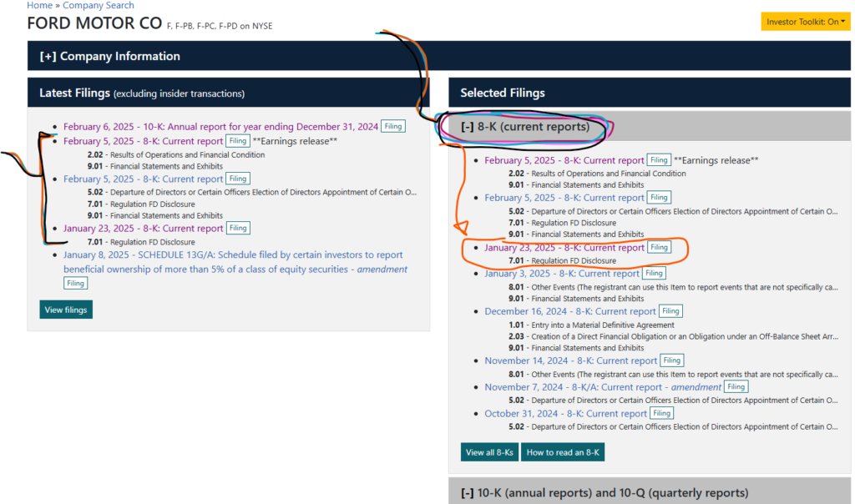The image size is (855, 504).
Task: Click the View all 8-Ks button
Action: pos(489,452)
